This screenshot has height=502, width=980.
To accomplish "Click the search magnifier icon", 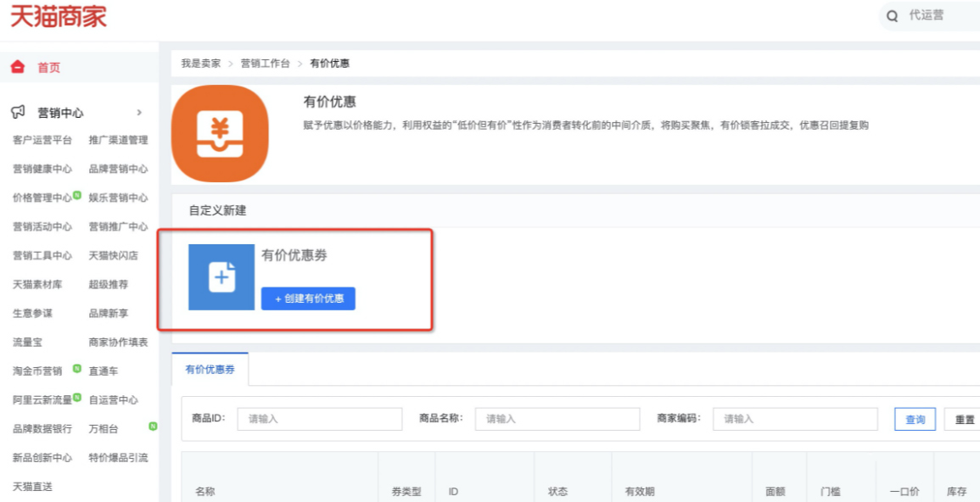I will click(893, 16).
